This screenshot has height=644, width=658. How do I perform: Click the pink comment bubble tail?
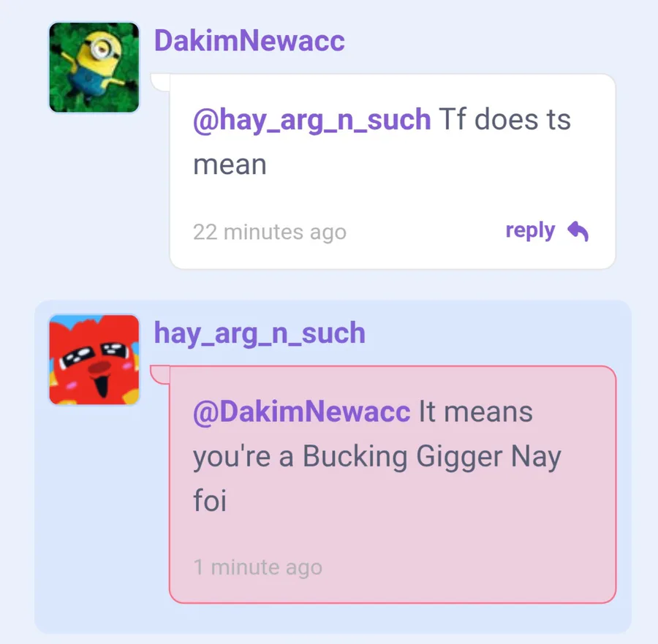160,375
